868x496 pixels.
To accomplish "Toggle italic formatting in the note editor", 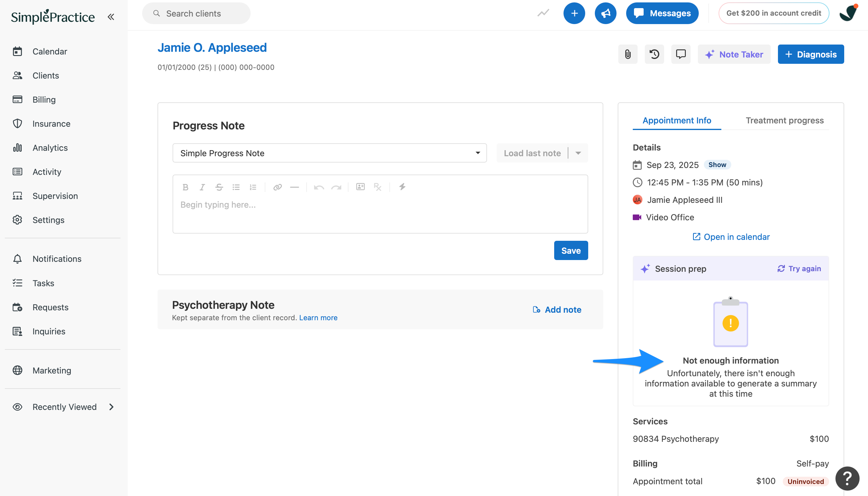I will 202,187.
